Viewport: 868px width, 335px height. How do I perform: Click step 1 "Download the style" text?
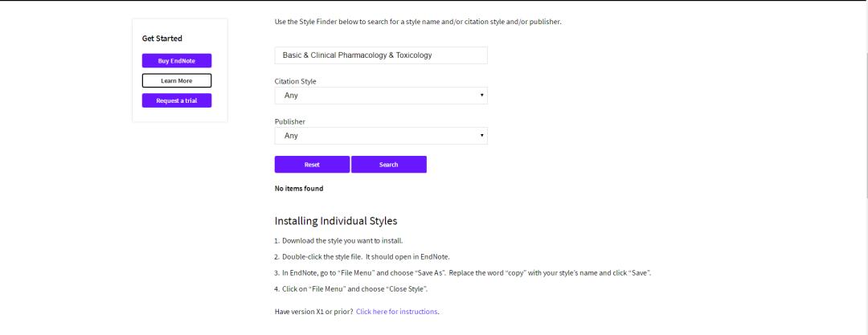pos(342,240)
